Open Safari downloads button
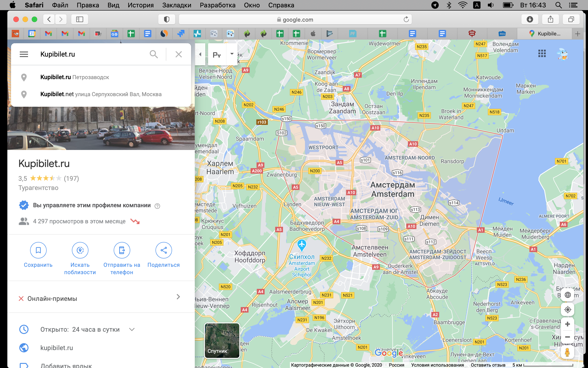Screen dimensions: 588x368 tap(530, 19)
